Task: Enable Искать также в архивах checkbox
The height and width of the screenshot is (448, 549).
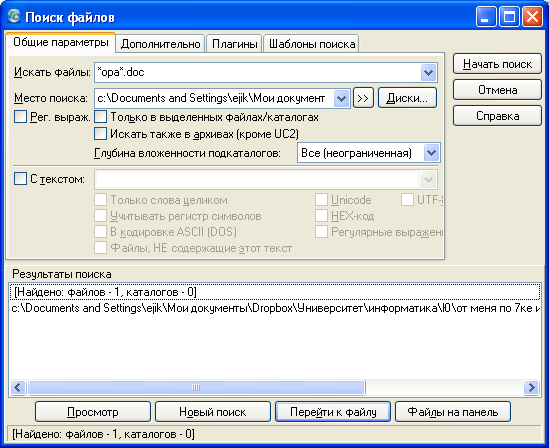Action: point(100,133)
